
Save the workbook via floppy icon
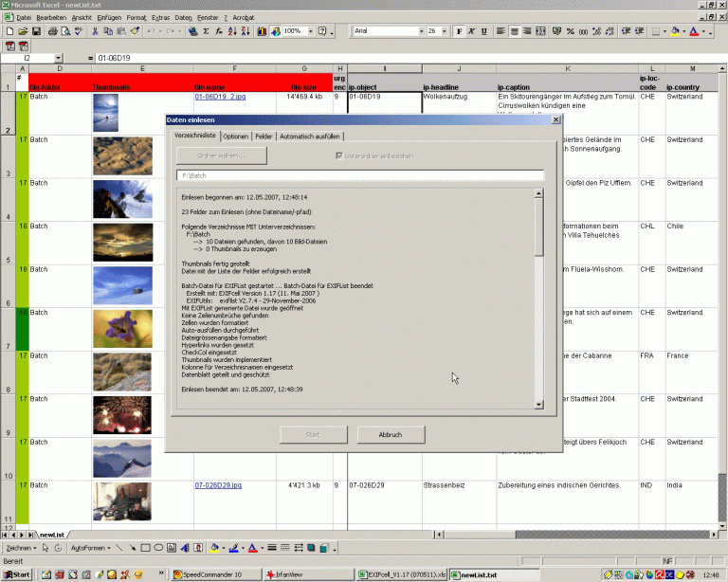coord(36,31)
